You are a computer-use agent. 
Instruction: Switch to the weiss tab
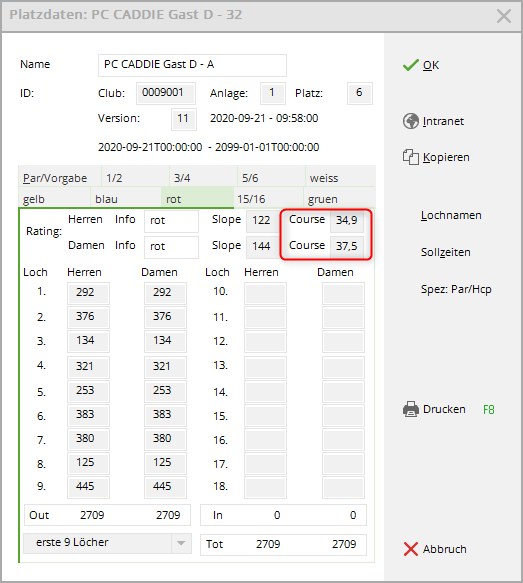(x=340, y=178)
